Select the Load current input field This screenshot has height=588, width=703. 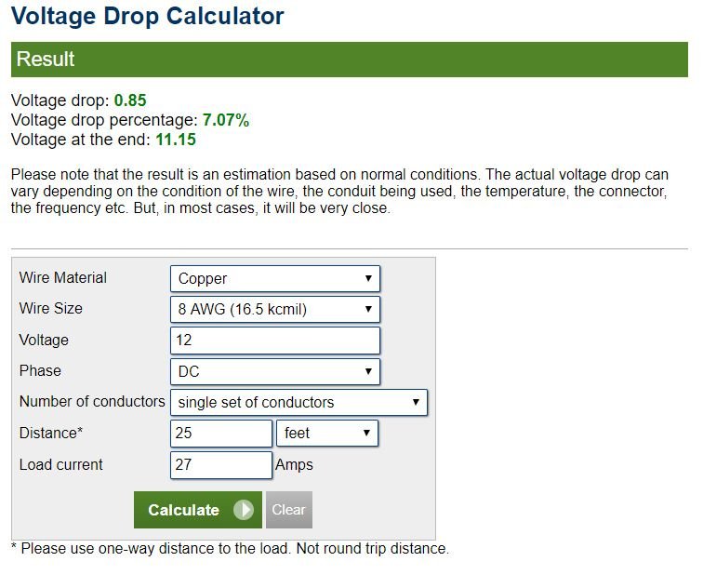[x=221, y=464]
